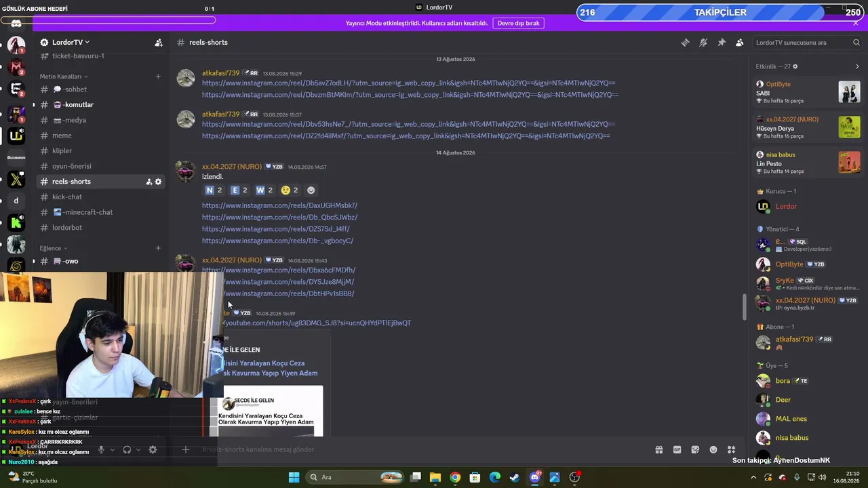Viewport: 868px width, 488px height.
Task: Click the server search magnifier icon
Action: [x=856, y=42]
